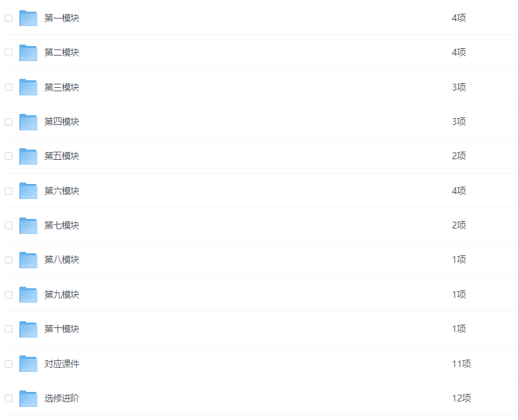Select the 第六模块 row checkbox
The image size is (518, 420).
click(9, 191)
